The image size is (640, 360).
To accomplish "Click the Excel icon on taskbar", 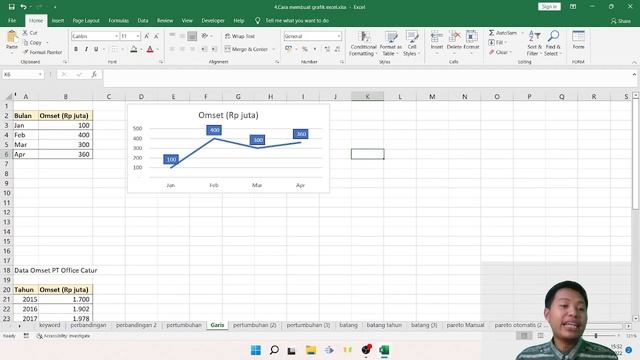I will 384,350.
